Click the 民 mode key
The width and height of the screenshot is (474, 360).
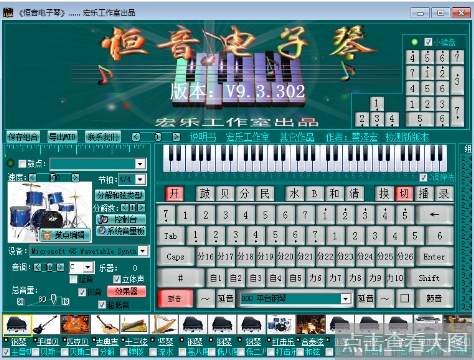pos(265,193)
